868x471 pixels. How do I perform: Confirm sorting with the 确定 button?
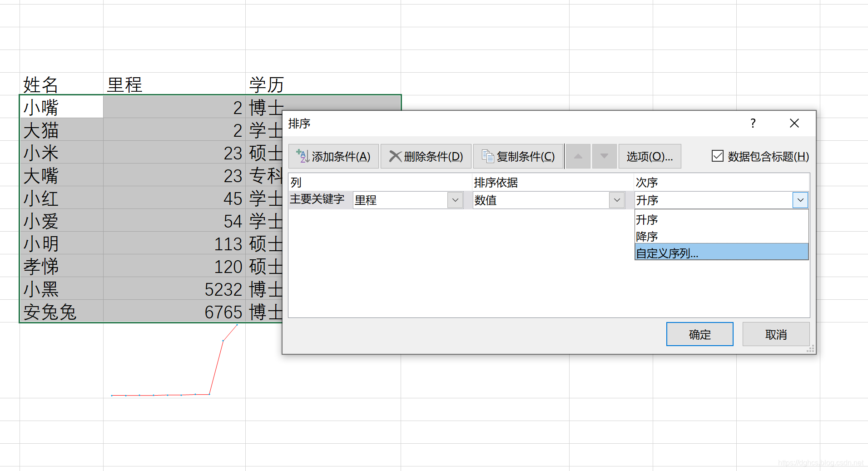[x=699, y=334]
